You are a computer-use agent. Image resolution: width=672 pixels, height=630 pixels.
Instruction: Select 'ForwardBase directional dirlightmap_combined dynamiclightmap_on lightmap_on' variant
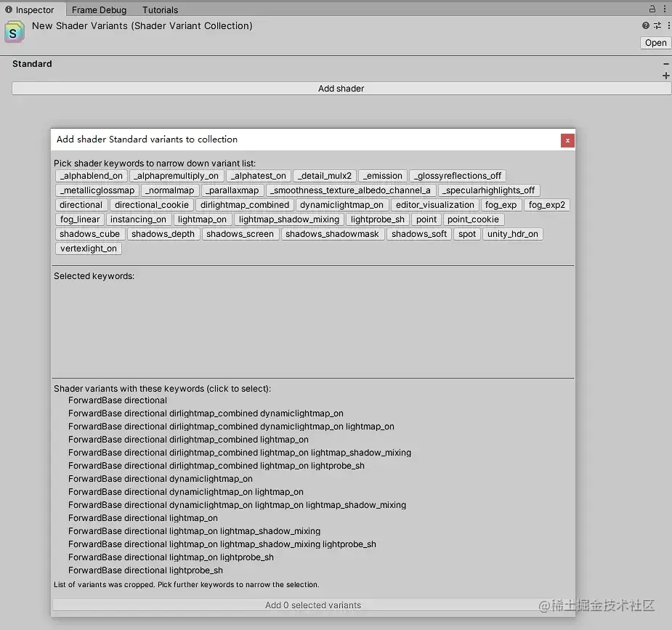(x=232, y=427)
